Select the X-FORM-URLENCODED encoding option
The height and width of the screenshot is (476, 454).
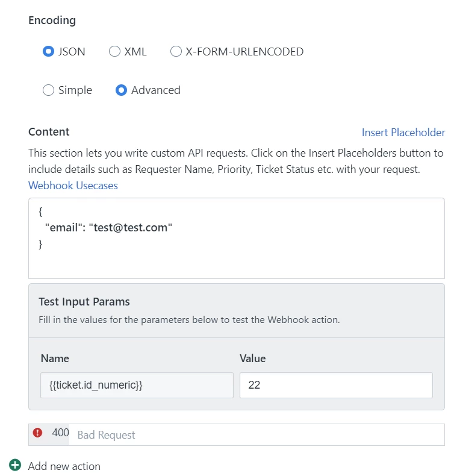point(176,51)
